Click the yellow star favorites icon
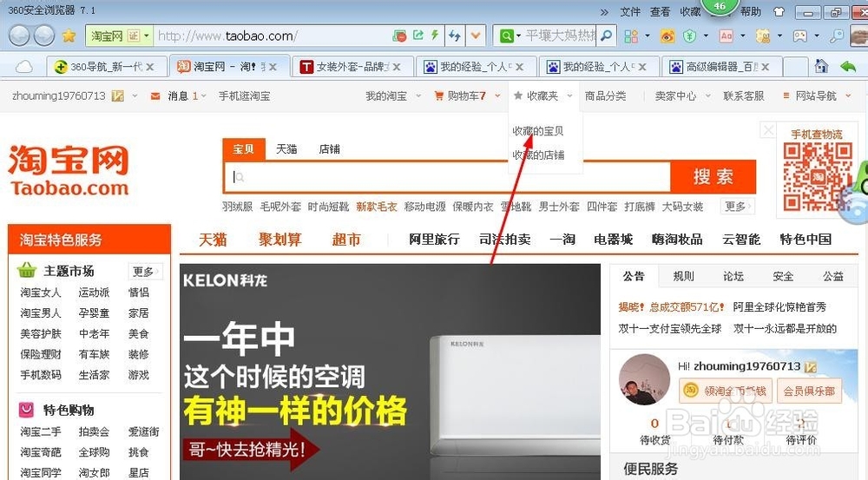868x480 pixels. [69, 36]
